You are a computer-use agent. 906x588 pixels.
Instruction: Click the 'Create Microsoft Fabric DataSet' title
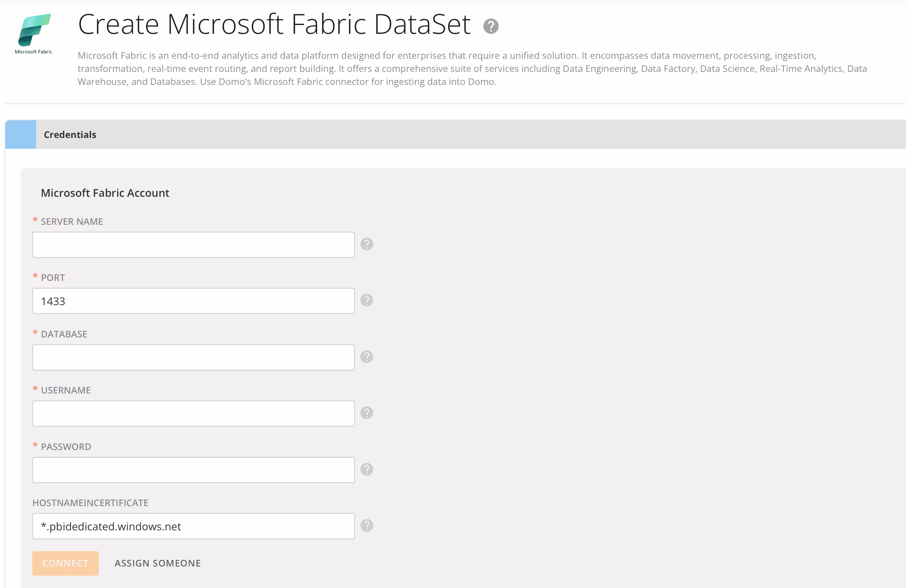click(274, 24)
